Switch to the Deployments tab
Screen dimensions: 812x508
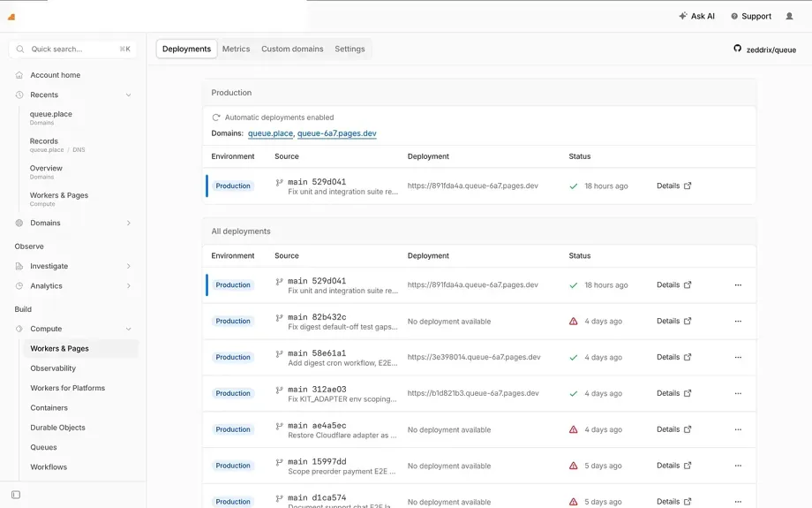186,49
